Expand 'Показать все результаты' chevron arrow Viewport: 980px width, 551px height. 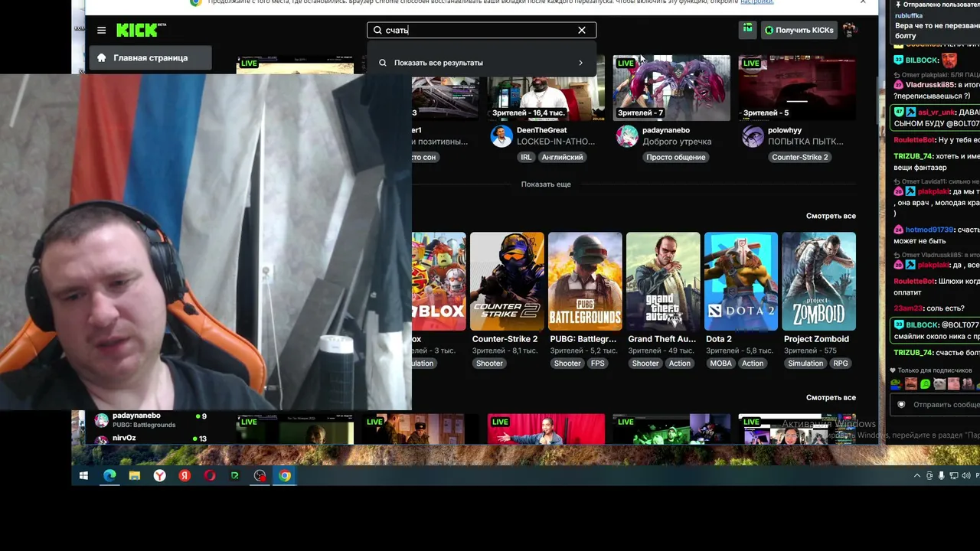(x=580, y=63)
